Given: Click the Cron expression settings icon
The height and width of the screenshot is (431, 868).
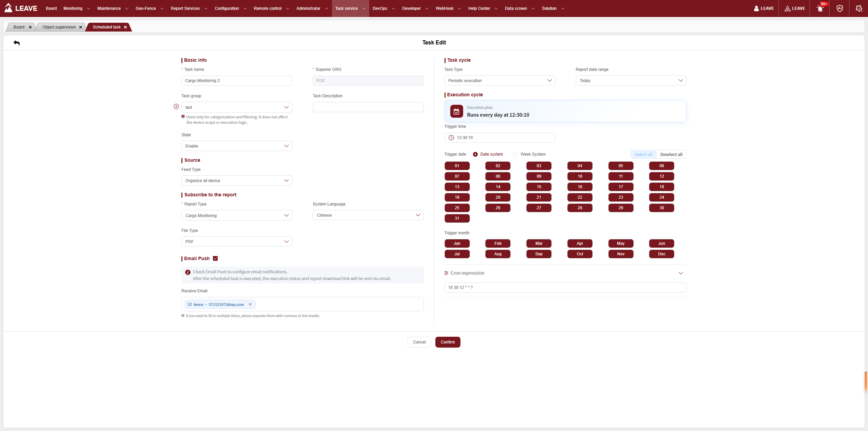Looking at the screenshot, I should [x=446, y=273].
